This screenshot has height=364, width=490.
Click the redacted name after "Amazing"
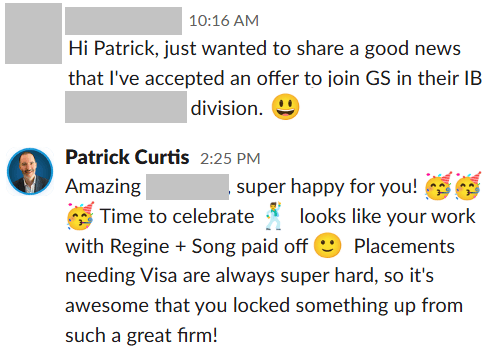[x=187, y=187]
